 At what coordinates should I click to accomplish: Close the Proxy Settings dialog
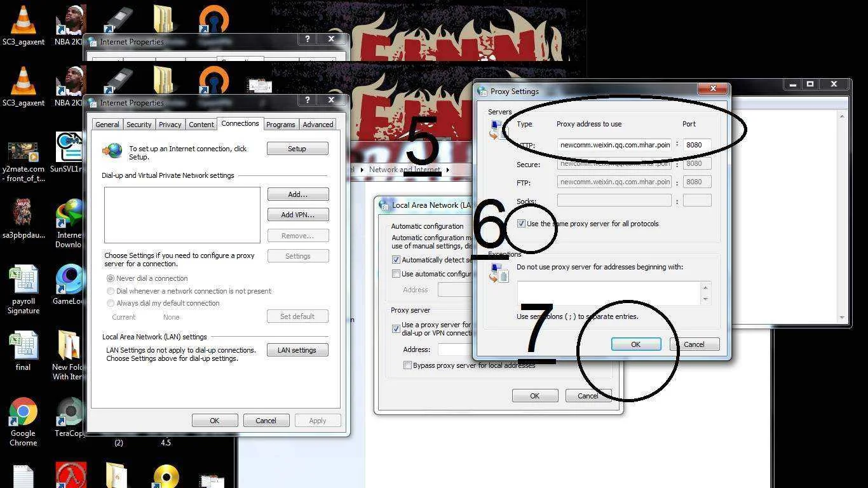[713, 88]
